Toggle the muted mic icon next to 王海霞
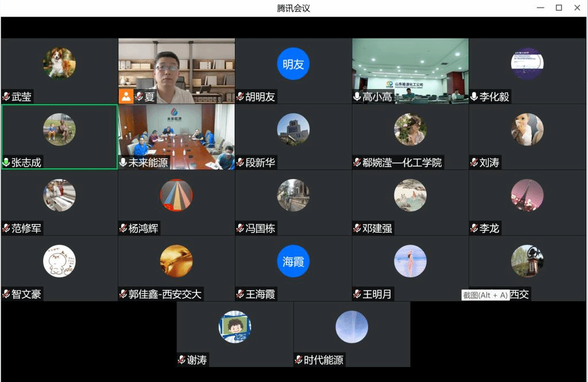 point(241,294)
